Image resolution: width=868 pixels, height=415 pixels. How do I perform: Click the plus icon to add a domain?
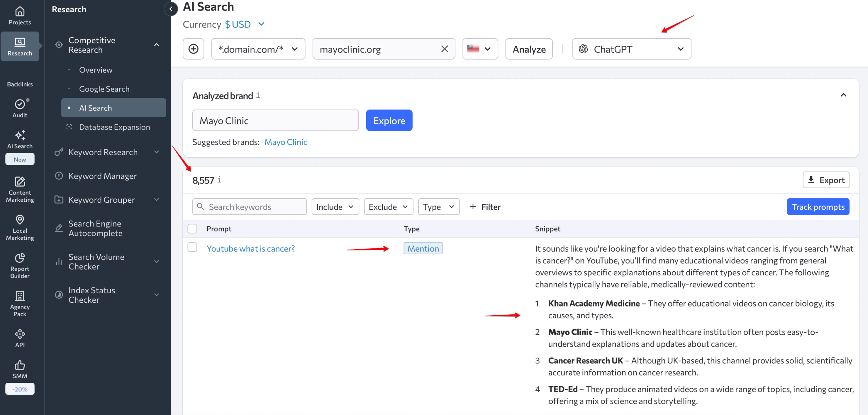pos(193,49)
